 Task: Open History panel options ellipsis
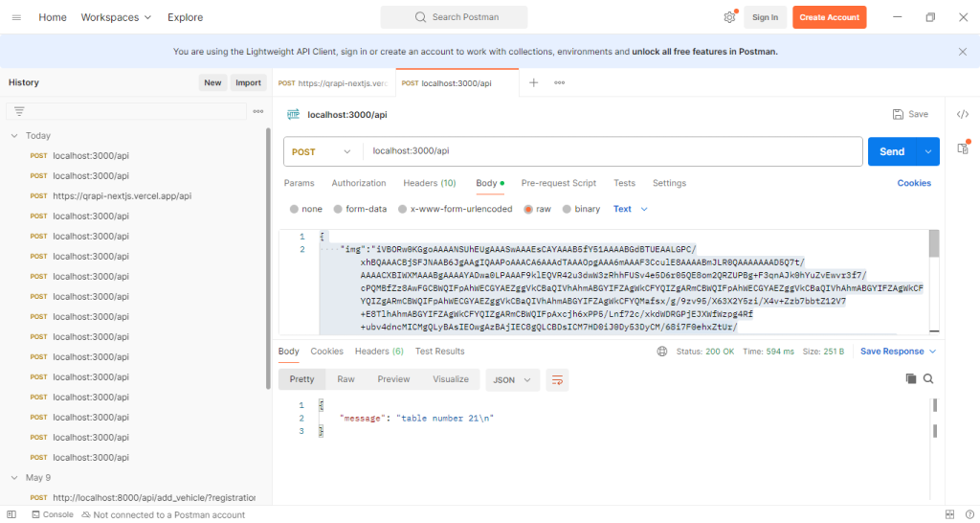click(x=258, y=111)
